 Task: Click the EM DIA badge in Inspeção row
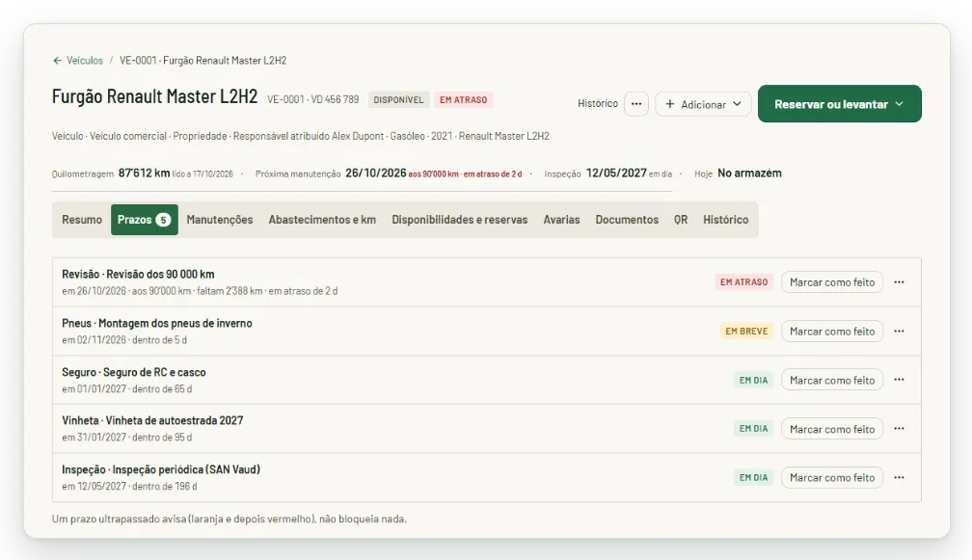[753, 478]
